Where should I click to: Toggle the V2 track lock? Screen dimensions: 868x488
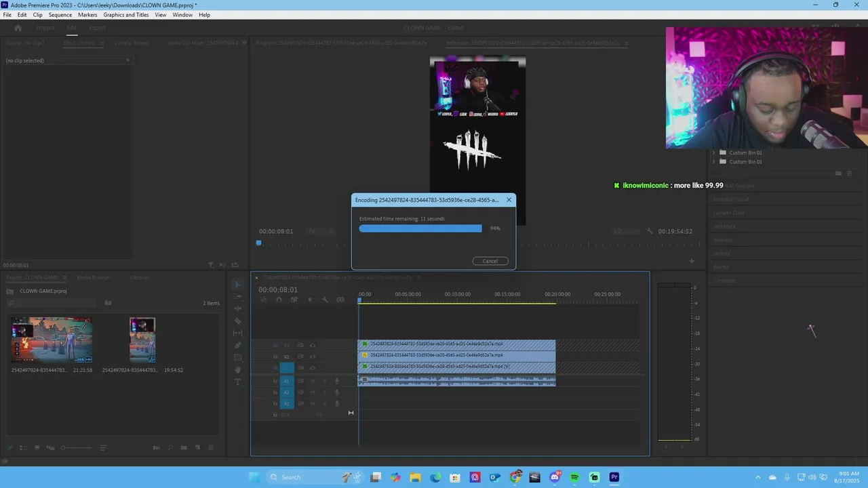275,357
